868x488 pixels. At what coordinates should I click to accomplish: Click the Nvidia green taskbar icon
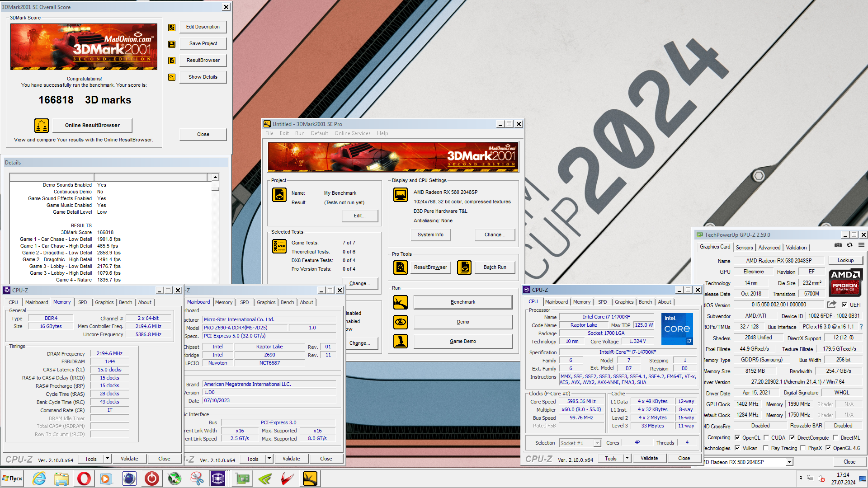(x=265, y=479)
